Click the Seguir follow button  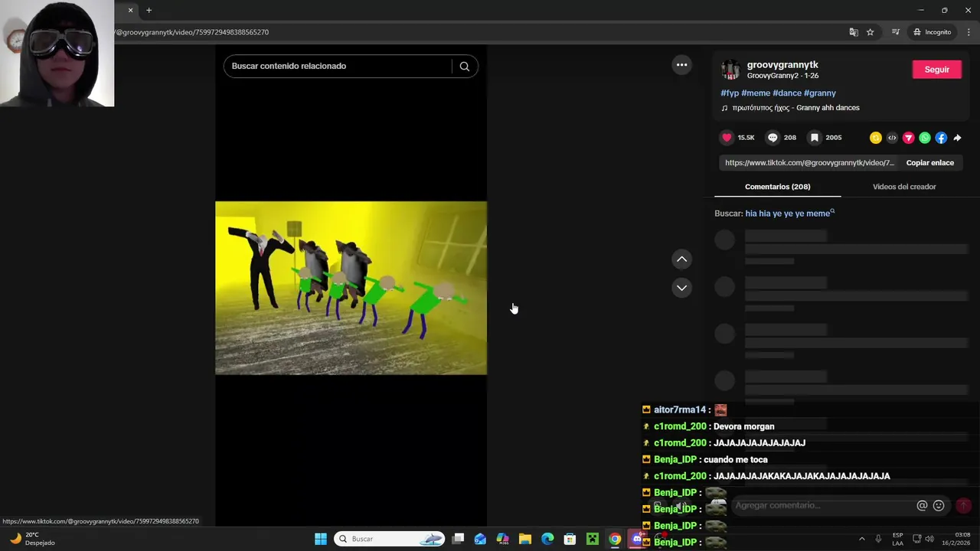(936, 70)
